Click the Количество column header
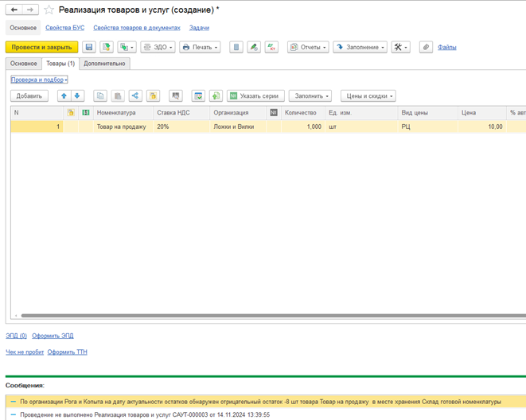 click(303, 113)
